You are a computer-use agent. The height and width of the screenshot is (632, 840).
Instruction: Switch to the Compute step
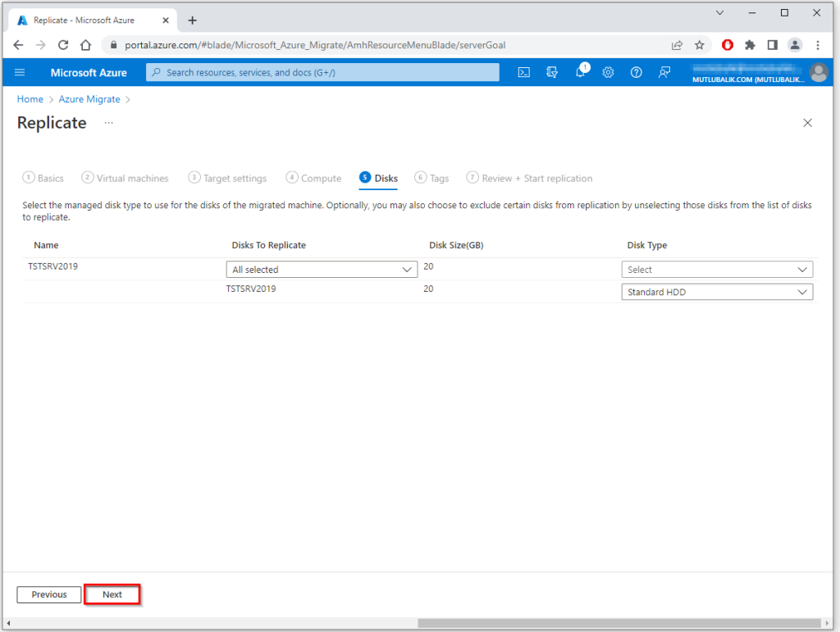(314, 178)
